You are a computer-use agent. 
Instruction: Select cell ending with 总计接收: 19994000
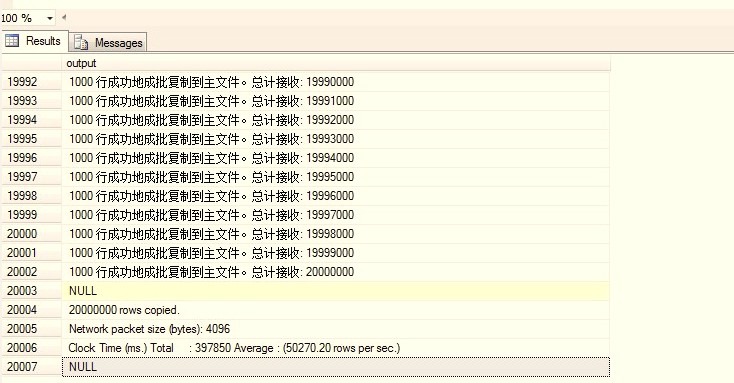336,158
